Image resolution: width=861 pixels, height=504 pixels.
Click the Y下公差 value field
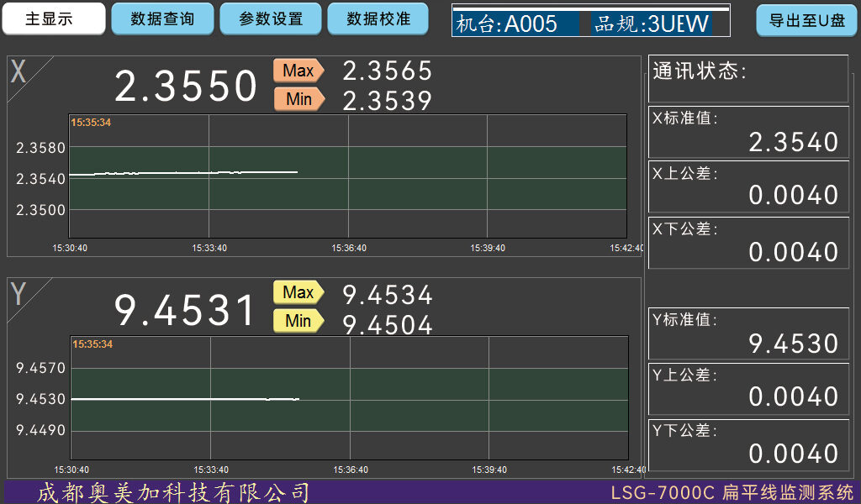tap(748, 444)
